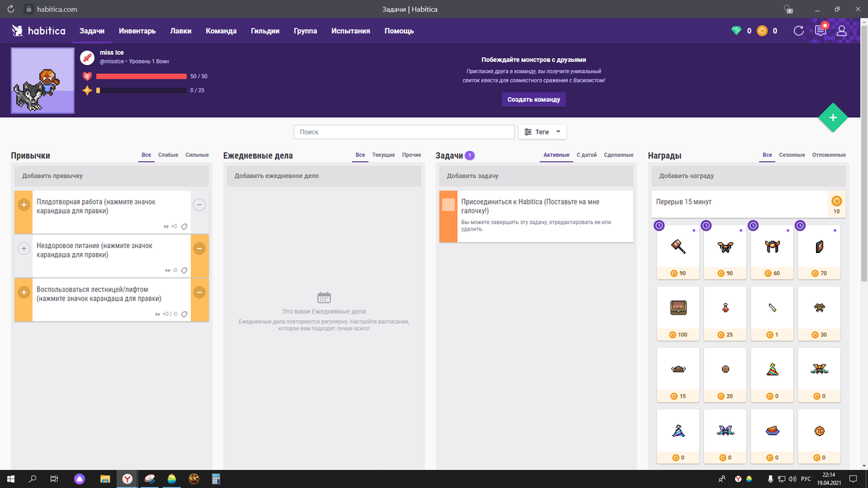Image resolution: width=868 pixels, height=488 pixels.
Task: Open the Инвентарь menu
Action: tap(137, 31)
